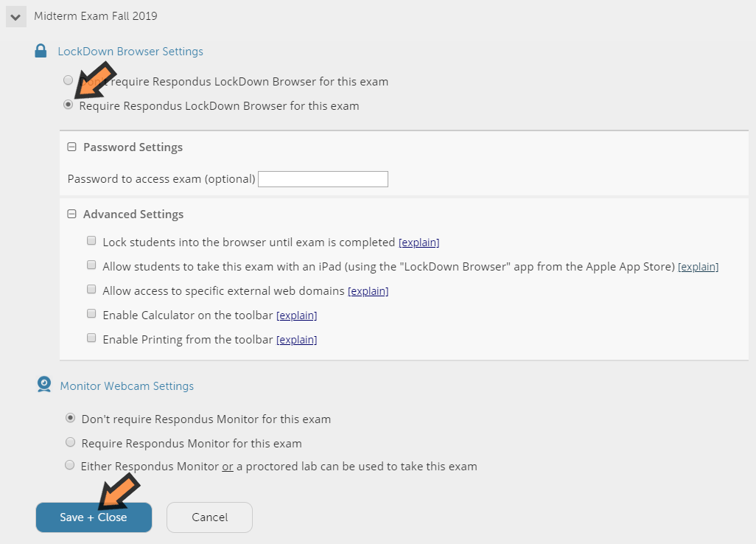This screenshot has height=544, width=756.
Task: Click the Monitor Webcam icon
Action: tap(44, 385)
